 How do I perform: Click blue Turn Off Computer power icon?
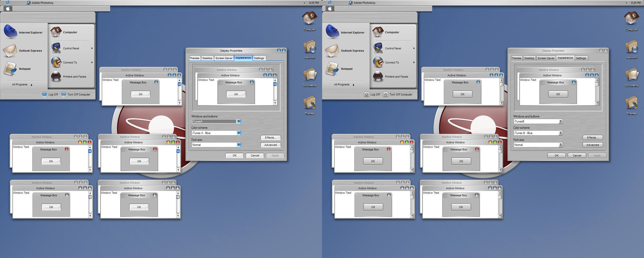click(x=64, y=94)
